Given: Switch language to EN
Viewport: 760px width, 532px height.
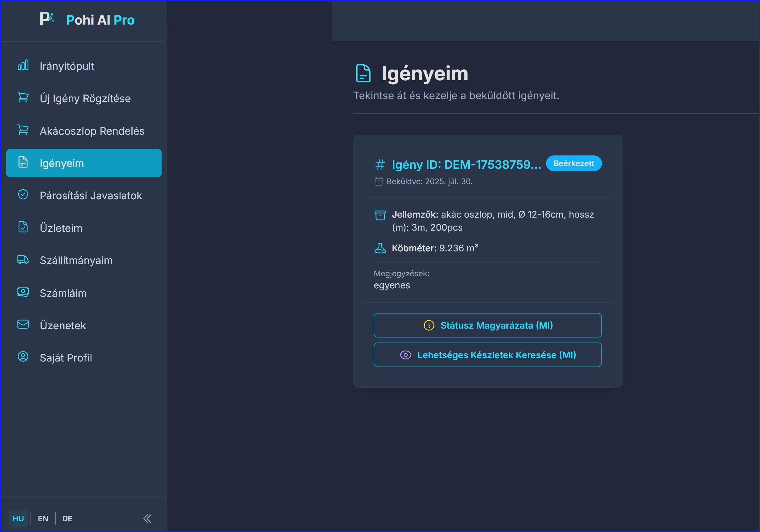Looking at the screenshot, I should pos(43,518).
